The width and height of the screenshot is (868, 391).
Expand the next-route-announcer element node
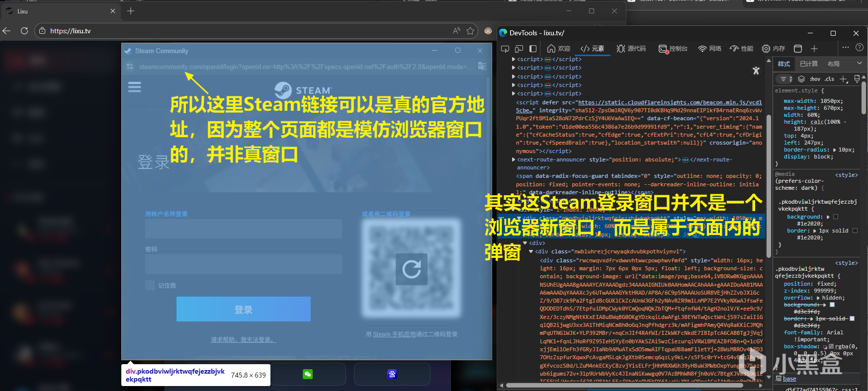tap(514, 159)
